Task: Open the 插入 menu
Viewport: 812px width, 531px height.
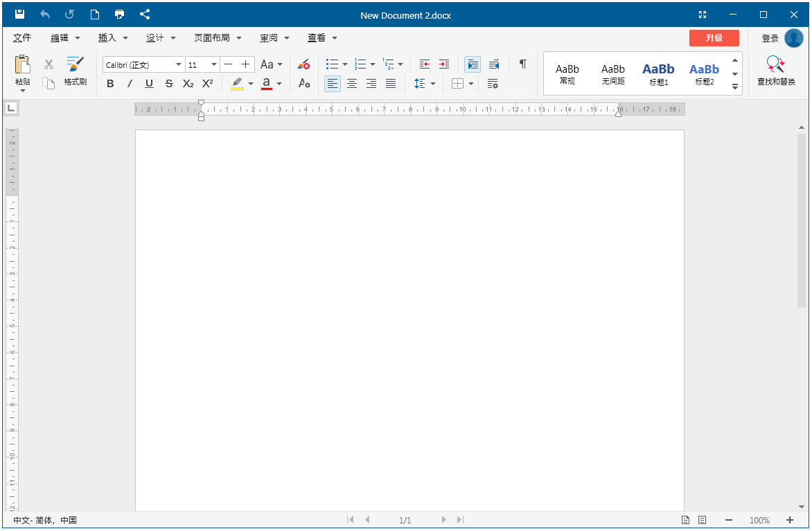Action: point(113,38)
